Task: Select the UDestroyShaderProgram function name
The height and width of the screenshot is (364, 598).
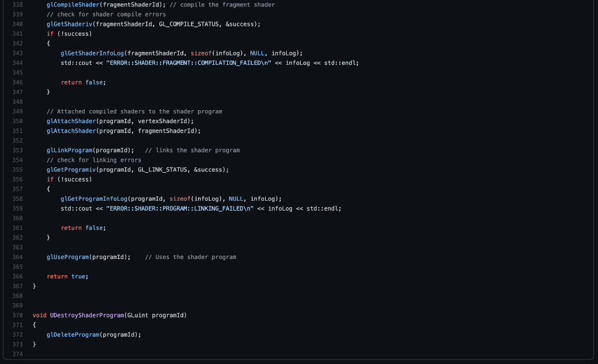Action: click(86, 315)
